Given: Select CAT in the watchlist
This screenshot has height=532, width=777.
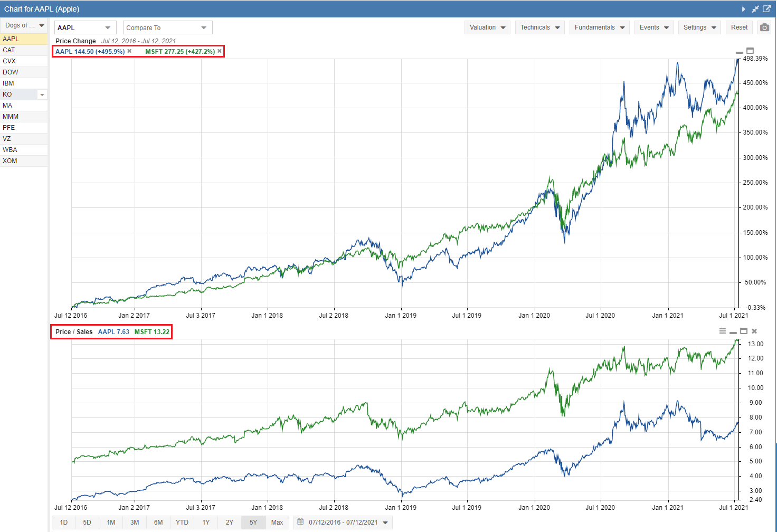Looking at the screenshot, I should [24, 50].
